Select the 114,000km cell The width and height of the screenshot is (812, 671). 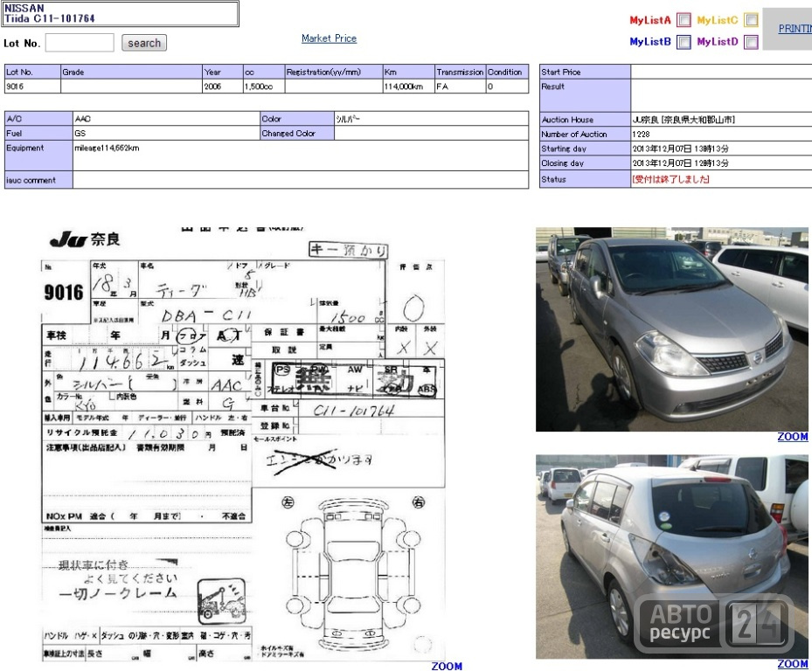(408, 86)
